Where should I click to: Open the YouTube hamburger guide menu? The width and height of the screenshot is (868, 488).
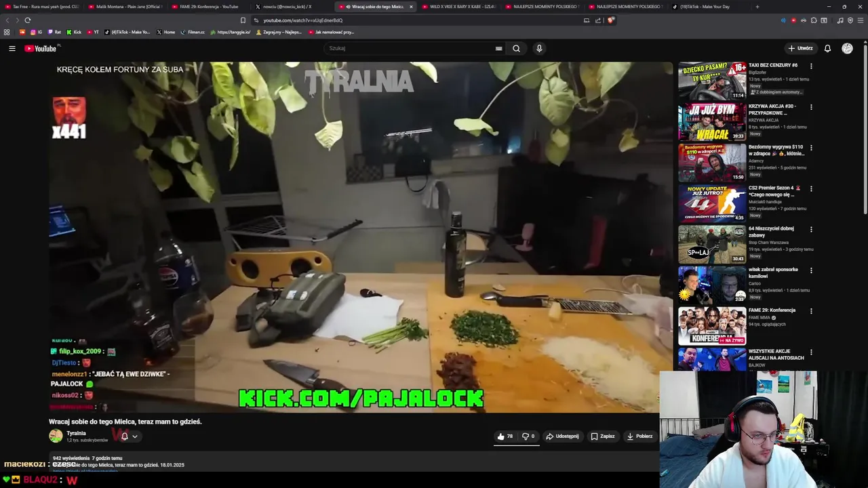click(12, 48)
